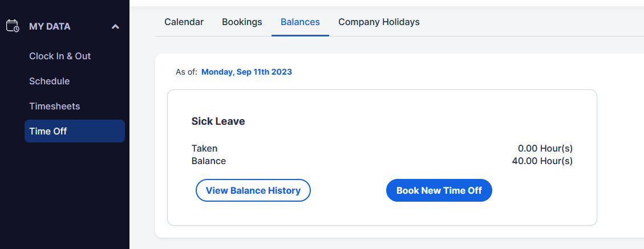644x249 pixels.
Task: Click the As of label text
Action: pyautogui.click(x=187, y=72)
